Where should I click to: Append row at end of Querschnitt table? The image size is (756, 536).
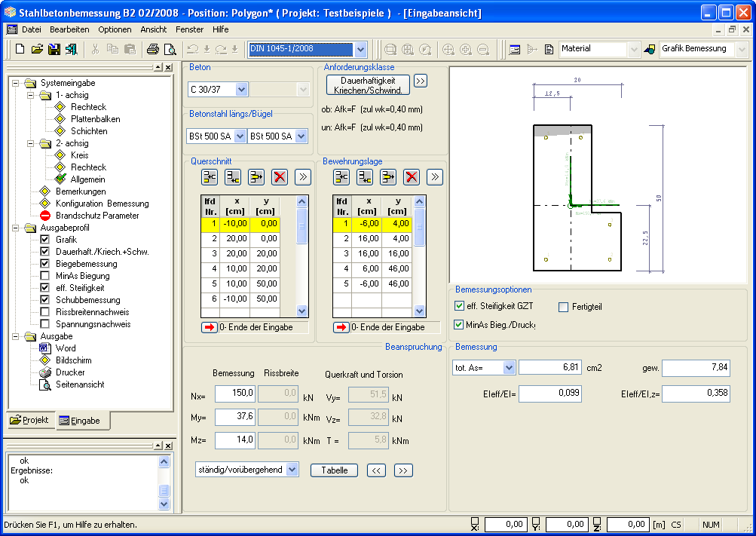pyautogui.click(x=233, y=177)
